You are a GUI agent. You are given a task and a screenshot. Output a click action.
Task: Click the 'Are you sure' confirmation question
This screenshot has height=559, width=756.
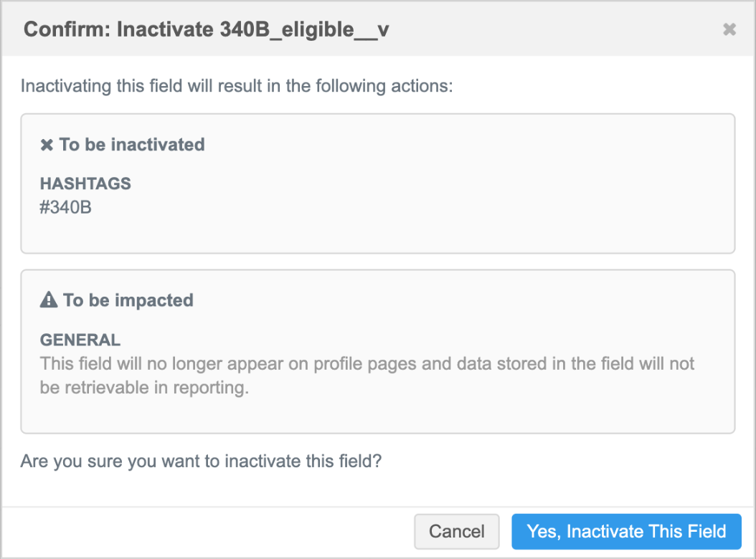[201, 460]
